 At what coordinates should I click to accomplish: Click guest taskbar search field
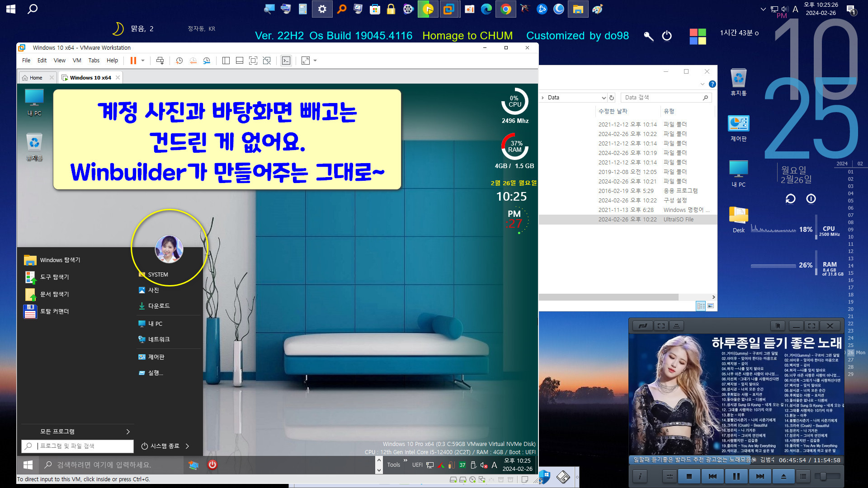[111, 465]
